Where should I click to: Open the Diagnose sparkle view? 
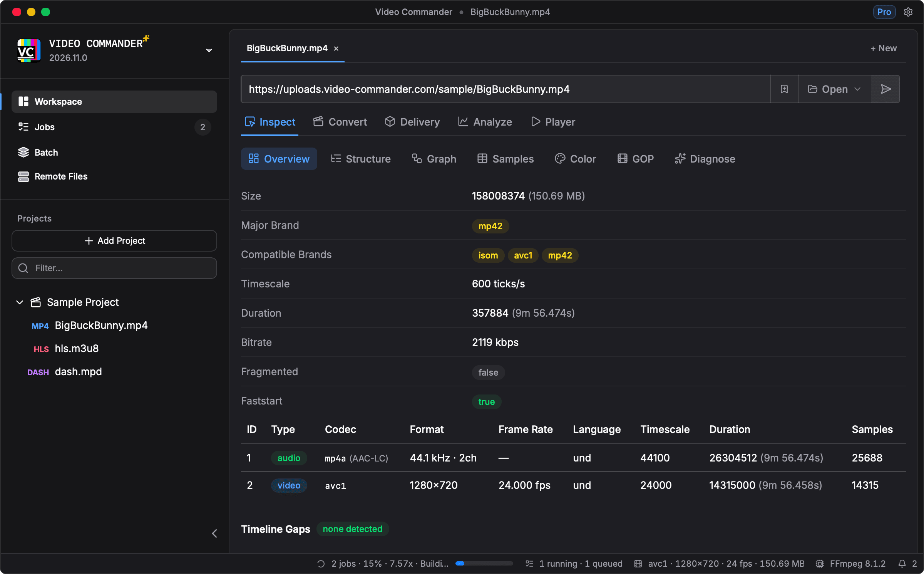(x=705, y=159)
